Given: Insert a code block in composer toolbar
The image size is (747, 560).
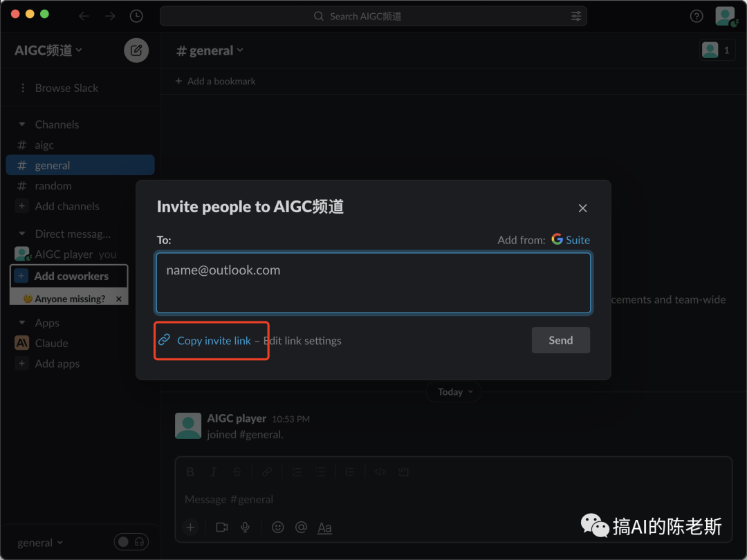Looking at the screenshot, I should pos(403,472).
